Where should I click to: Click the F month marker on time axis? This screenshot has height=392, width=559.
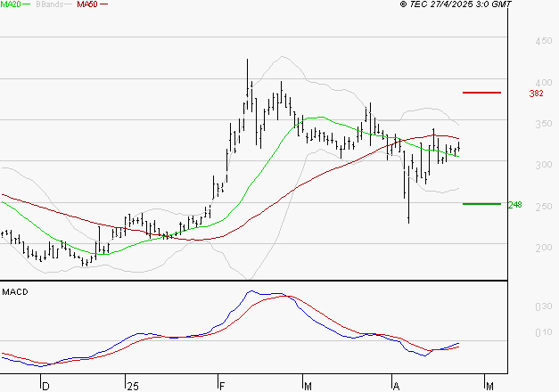pos(222,387)
